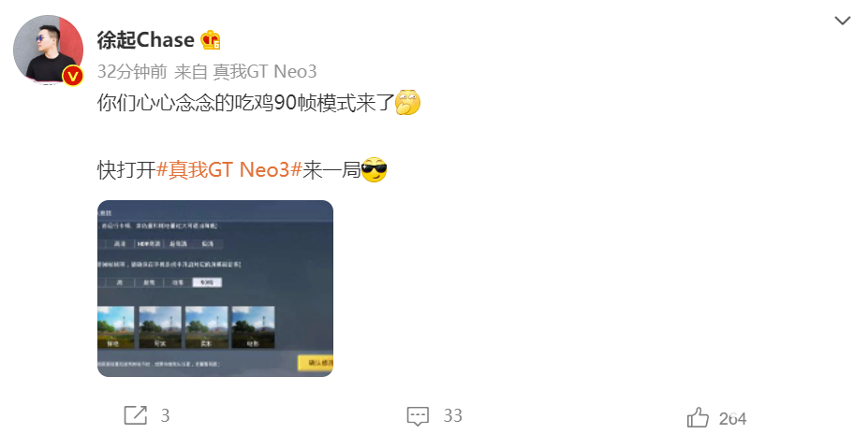Viewport: 868px width, 434px height.
Task: Open comments via the speech bubble icon
Action: [x=418, y=415]
